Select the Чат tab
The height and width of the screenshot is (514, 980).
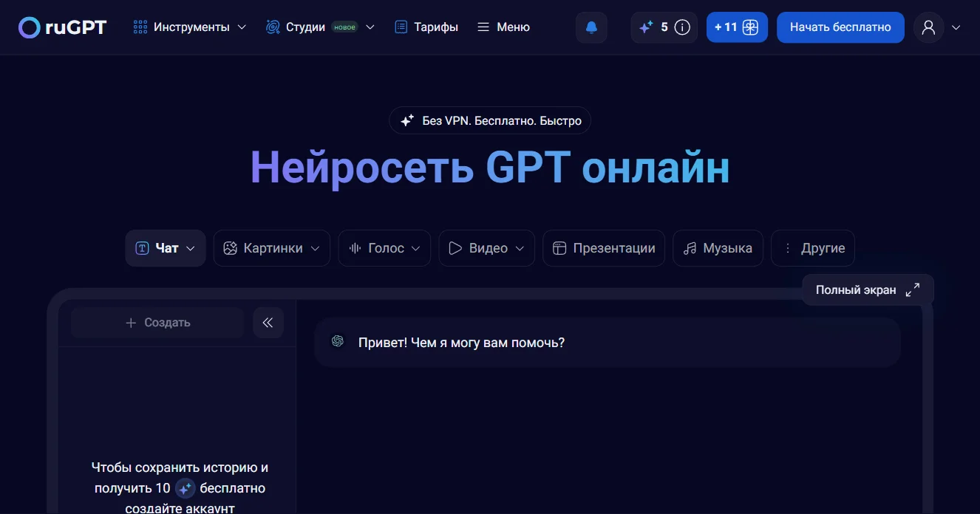[x=166, y=248]
